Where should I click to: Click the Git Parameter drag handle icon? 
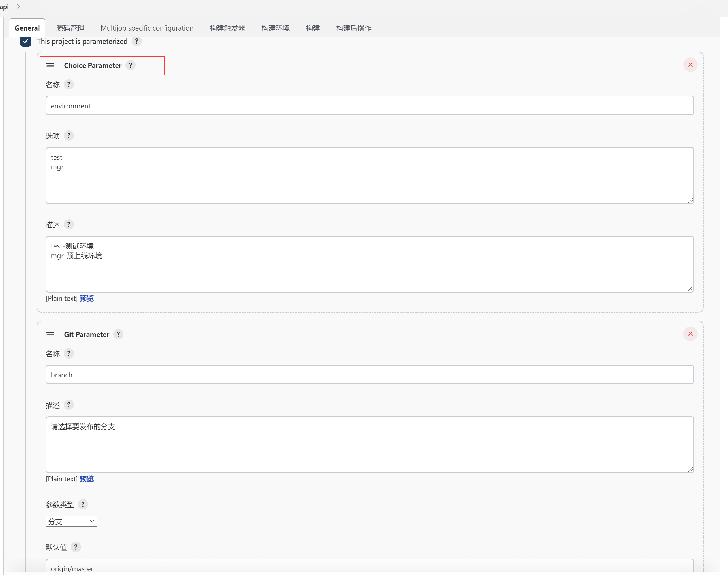(x=50, y=334)
